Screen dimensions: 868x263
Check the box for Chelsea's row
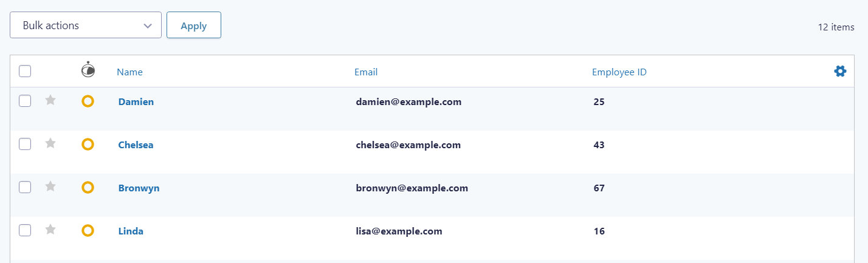pos(25,145)
